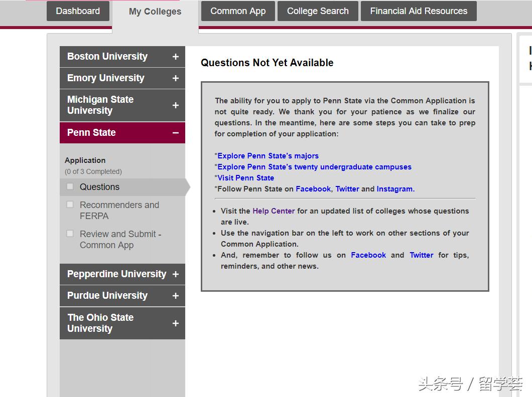Select the My Colleges tab
This screenshot has width=532, height=397.
[155, 12]
